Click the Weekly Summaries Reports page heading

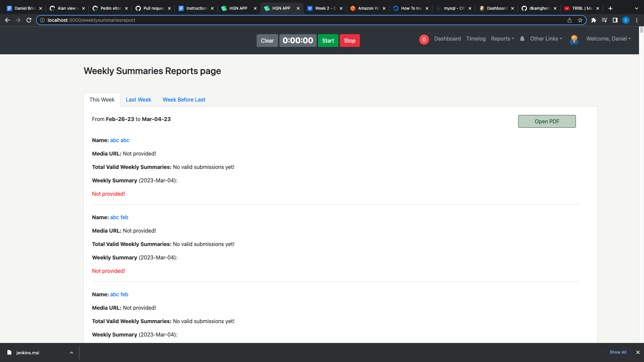click(152, 71)
